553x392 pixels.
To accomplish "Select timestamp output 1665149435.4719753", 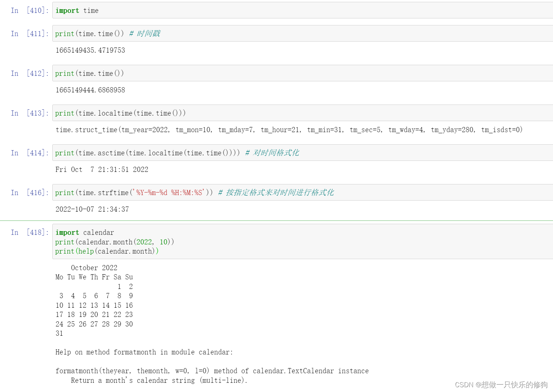I will coord(90,50).
